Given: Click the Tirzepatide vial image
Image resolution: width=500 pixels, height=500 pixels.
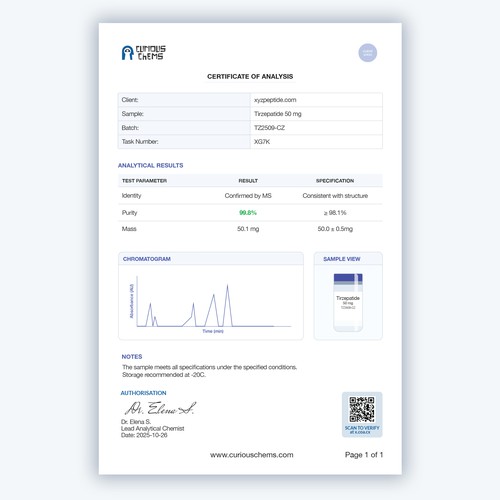Looking at the screenshot, I should (x=348, y=302).
